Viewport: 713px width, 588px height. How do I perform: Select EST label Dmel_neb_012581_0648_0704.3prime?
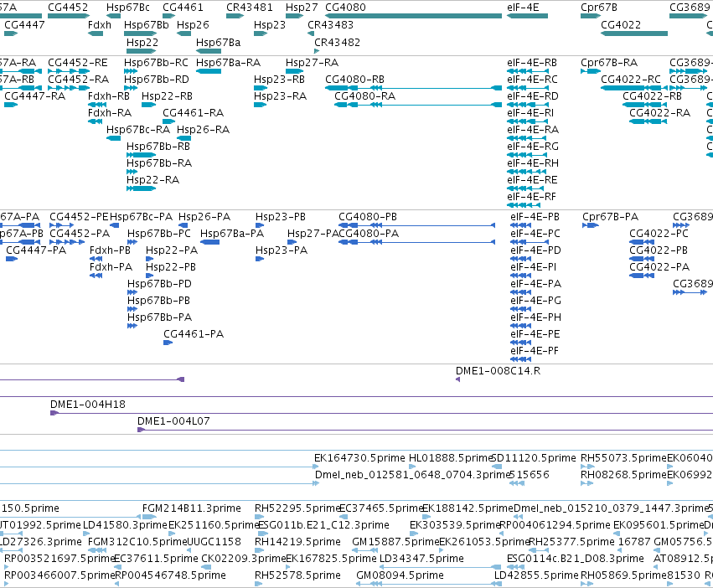(x=411, y=475)
